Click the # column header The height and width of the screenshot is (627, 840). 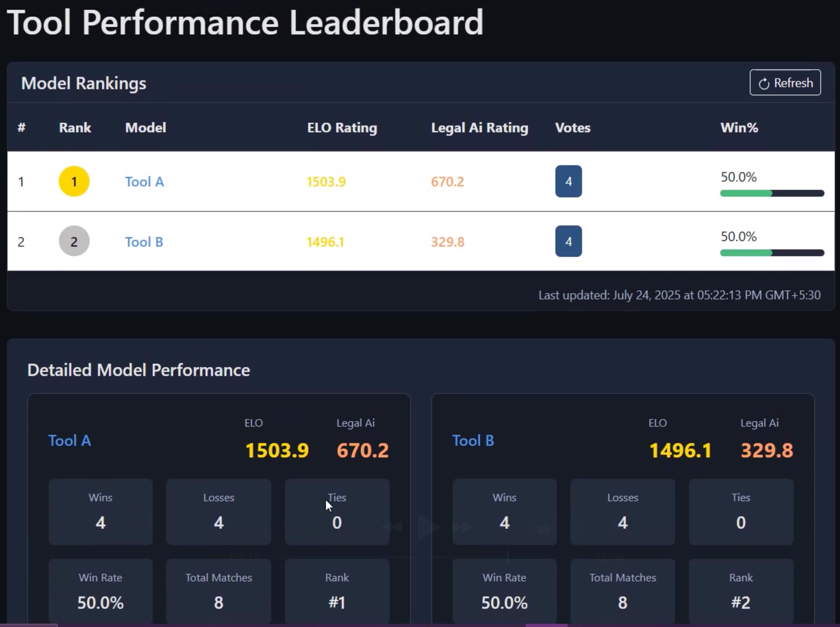click(21, 128)
